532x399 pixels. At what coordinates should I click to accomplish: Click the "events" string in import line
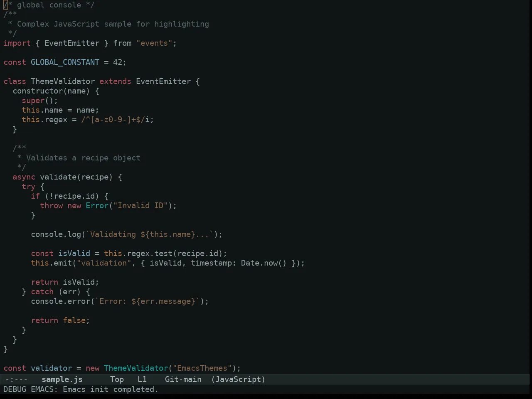click(x=154, y=43)
